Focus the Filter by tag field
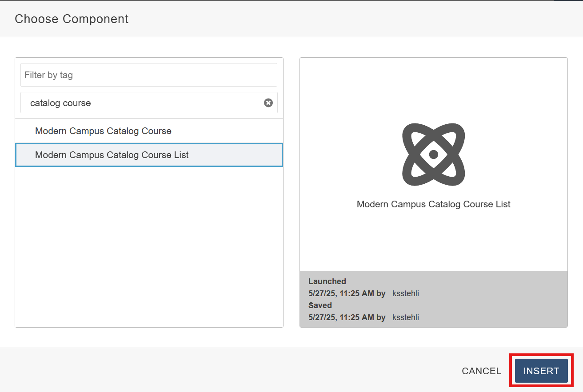583x392 pixels. pyautogui.click(x=148, y=75)
